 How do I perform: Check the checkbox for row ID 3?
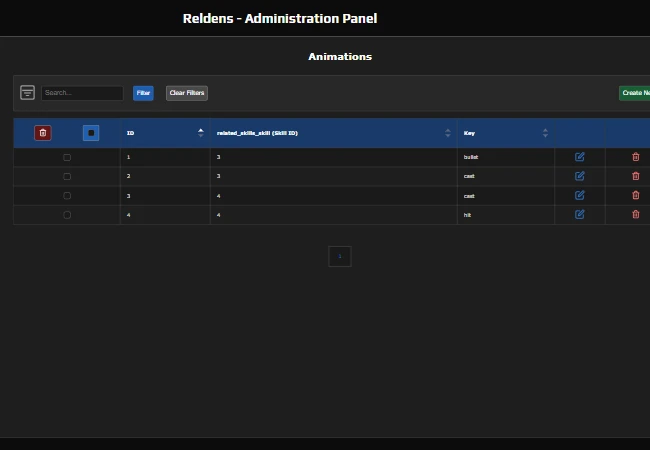tap(67, 196)
